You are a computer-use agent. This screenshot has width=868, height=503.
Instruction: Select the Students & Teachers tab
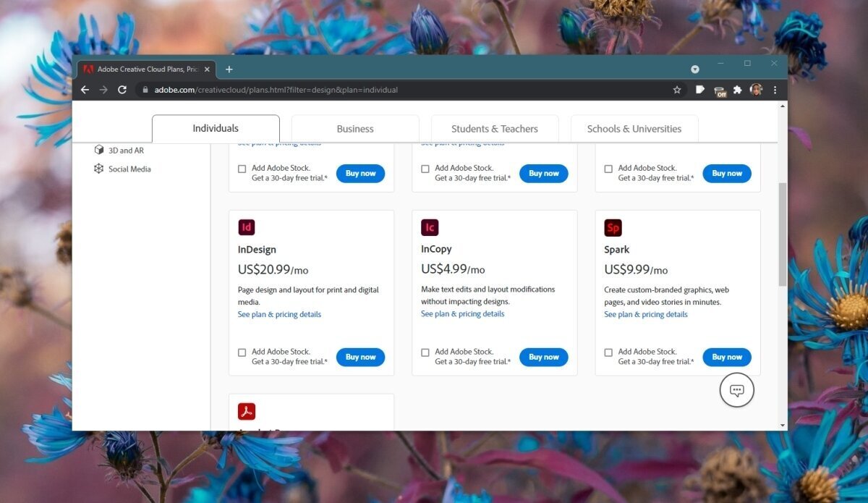(495, 128)
